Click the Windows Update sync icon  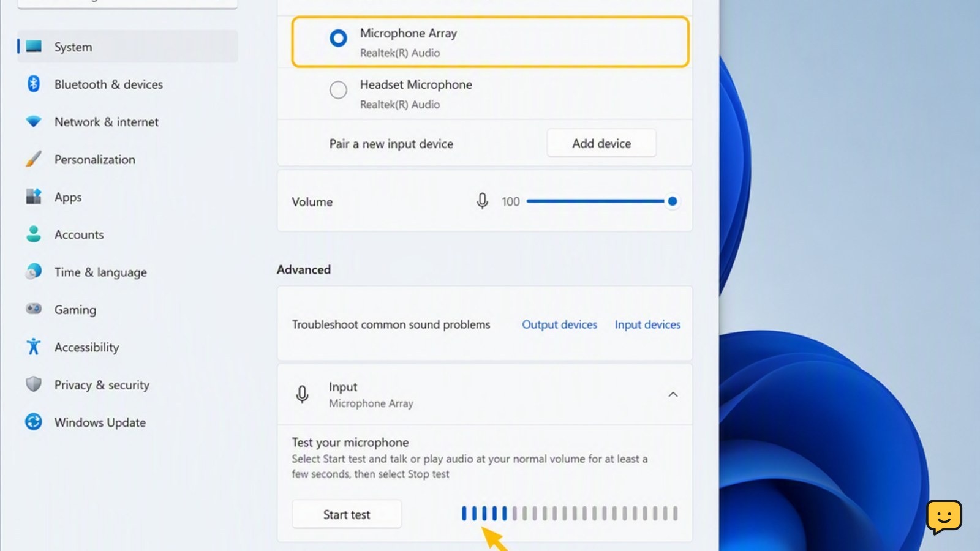34,422
